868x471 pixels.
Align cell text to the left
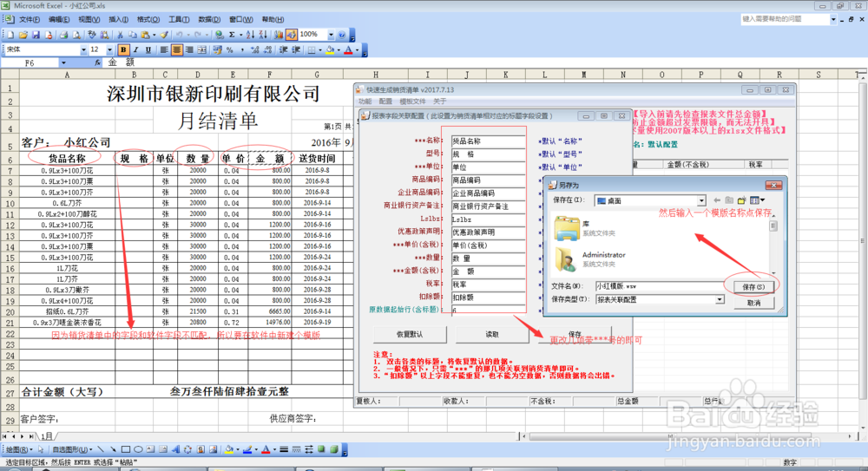click(x=164, y=49)
